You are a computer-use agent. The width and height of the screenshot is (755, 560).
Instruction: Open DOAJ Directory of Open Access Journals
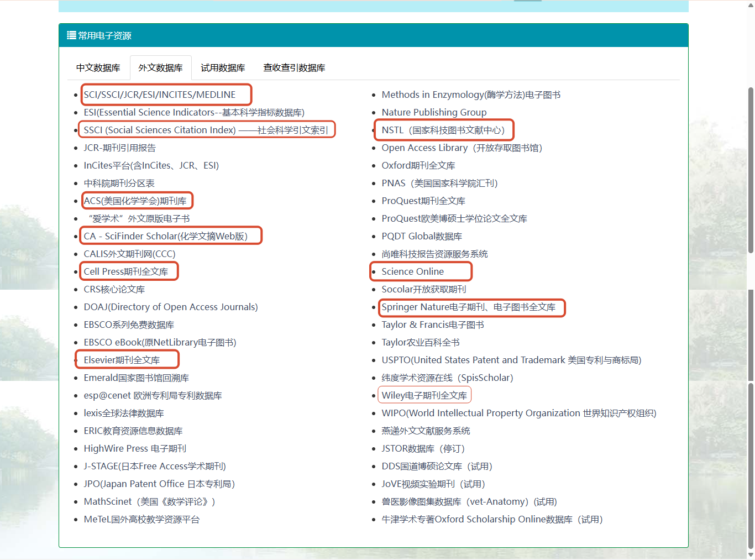click(x=171, y=307)
